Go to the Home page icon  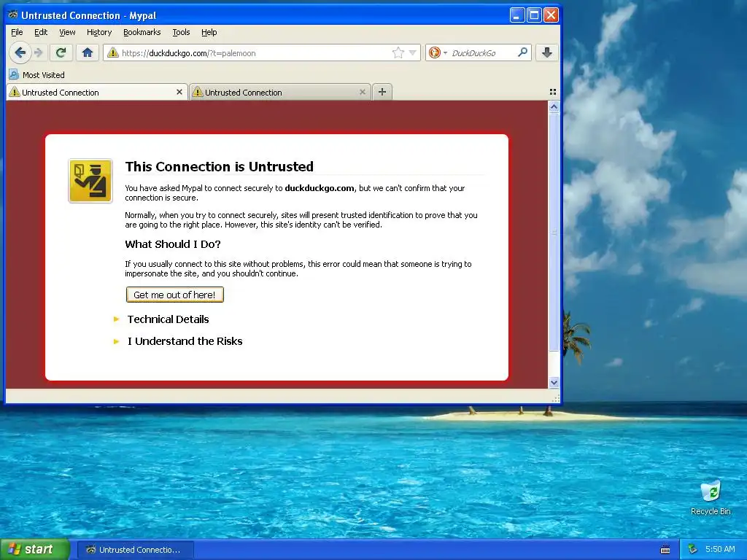(x=88, y=52)
